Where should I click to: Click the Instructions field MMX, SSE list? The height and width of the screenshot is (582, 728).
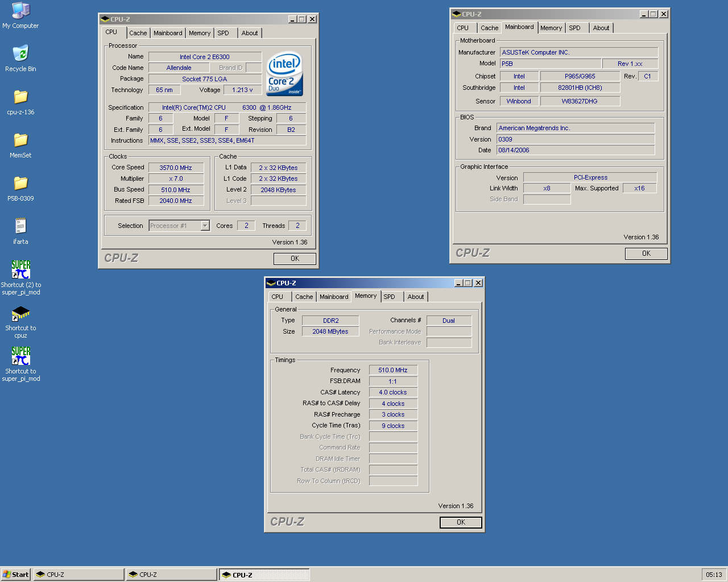coord(227,140)
